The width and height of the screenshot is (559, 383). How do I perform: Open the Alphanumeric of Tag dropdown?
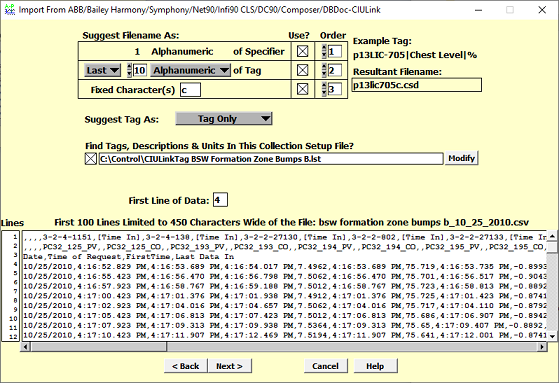190,70
